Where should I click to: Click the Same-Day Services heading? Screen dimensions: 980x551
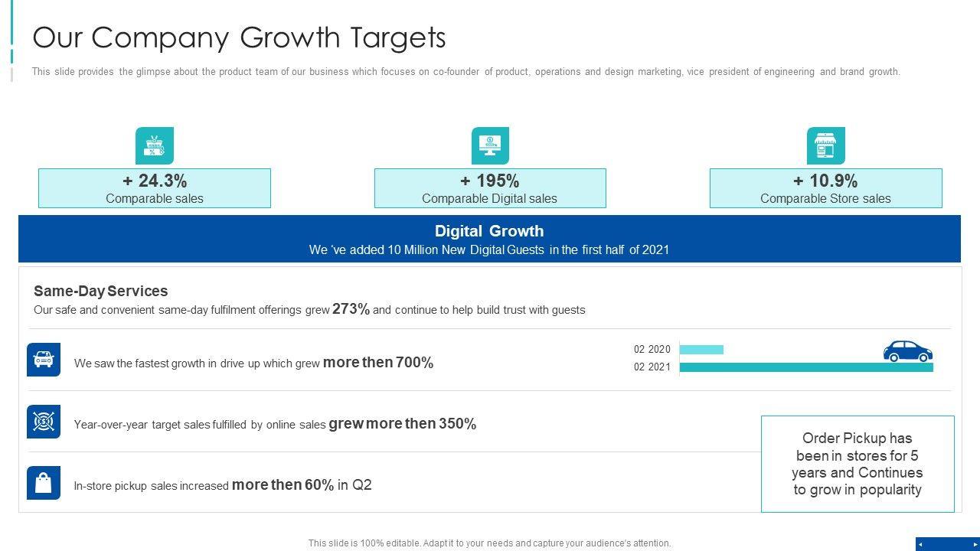point(101,291)
